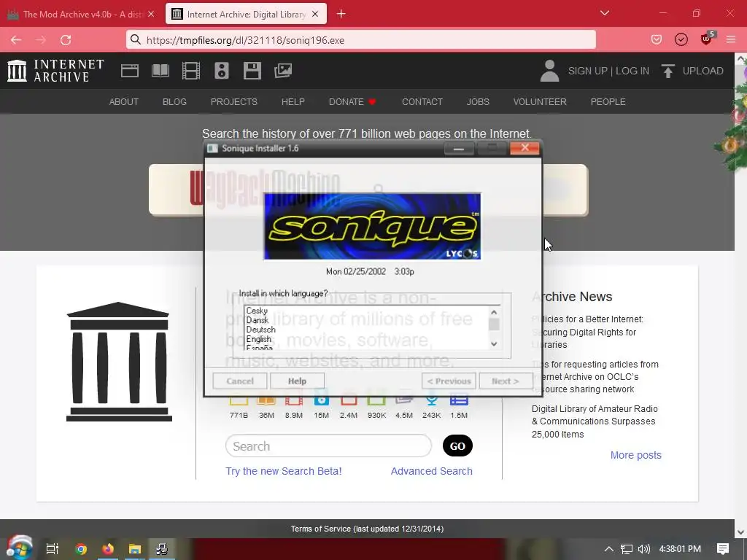Switch to Firefox on the taskbar

pyautogui.click(x=108, y=549)
